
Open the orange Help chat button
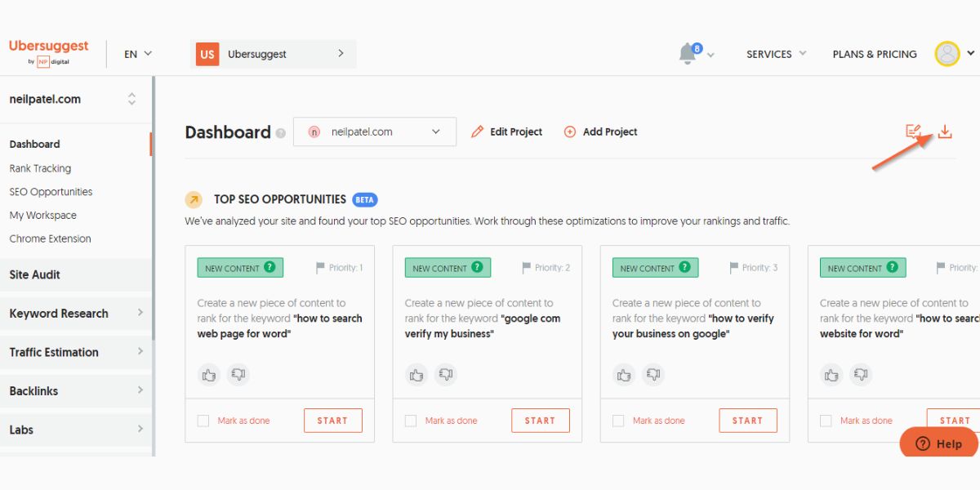click(x=939, y=443)
